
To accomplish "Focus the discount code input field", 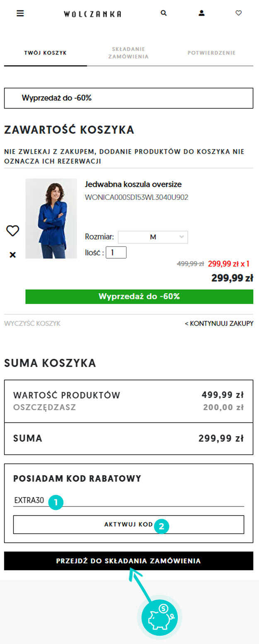I will (x=128, y=500).
